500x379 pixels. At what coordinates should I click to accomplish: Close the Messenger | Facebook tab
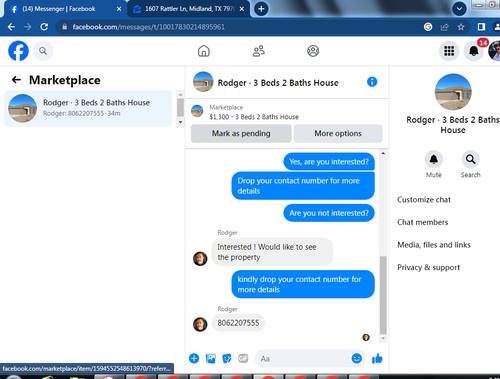pos(119,9)
